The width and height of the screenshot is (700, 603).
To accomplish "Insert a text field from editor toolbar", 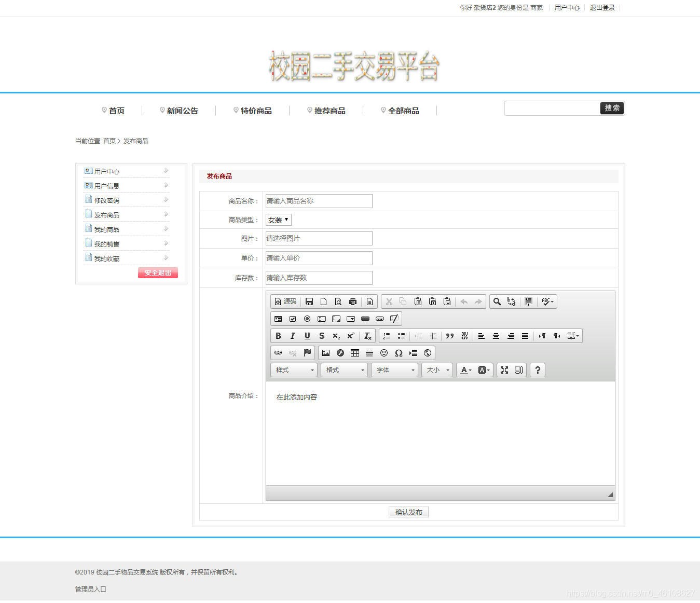I will [x=322, y=319].
